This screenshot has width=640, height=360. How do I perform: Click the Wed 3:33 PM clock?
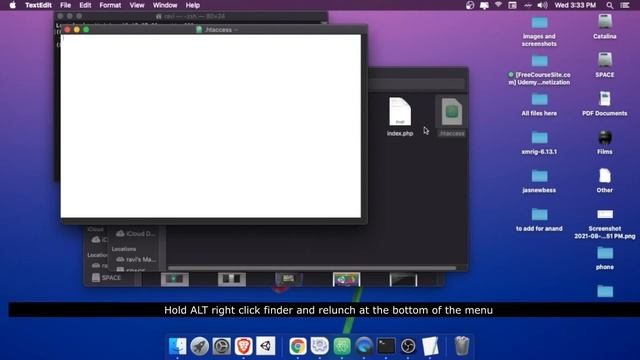pos(575,5)
